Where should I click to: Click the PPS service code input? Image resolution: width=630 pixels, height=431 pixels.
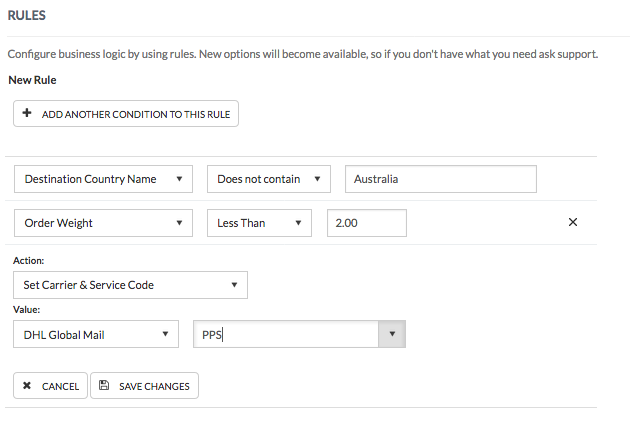pyautogui.click(x=286, y=334)
